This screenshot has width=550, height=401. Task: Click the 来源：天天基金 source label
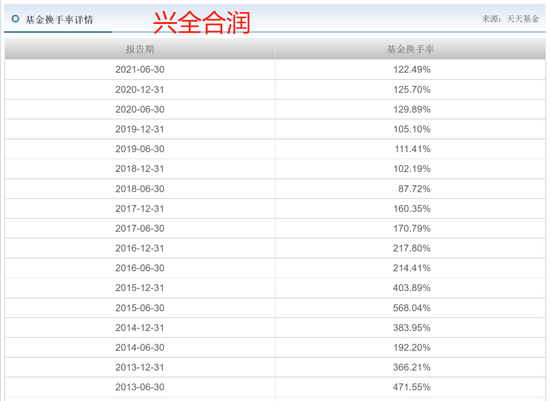pos(510,19)
